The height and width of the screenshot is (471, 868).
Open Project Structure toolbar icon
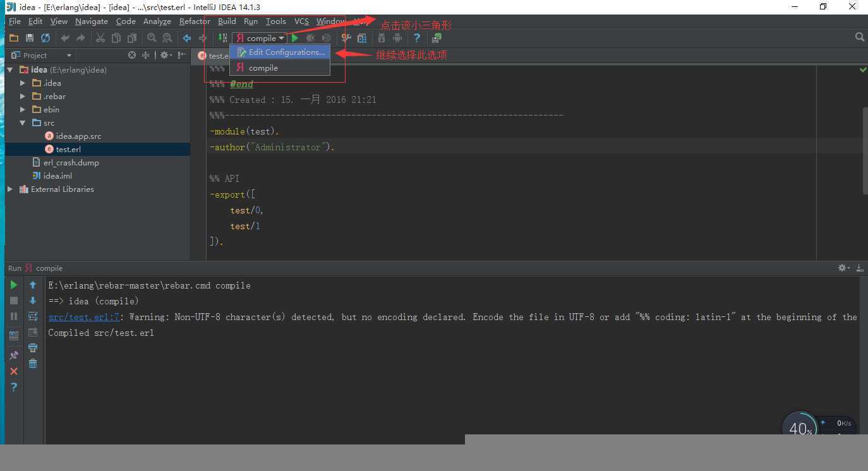[362, 38]
